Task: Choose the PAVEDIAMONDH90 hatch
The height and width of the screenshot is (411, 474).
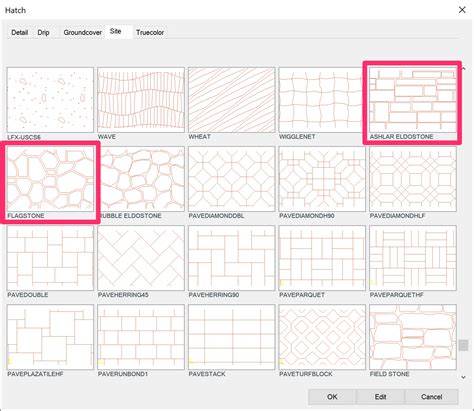Action: 322,179
